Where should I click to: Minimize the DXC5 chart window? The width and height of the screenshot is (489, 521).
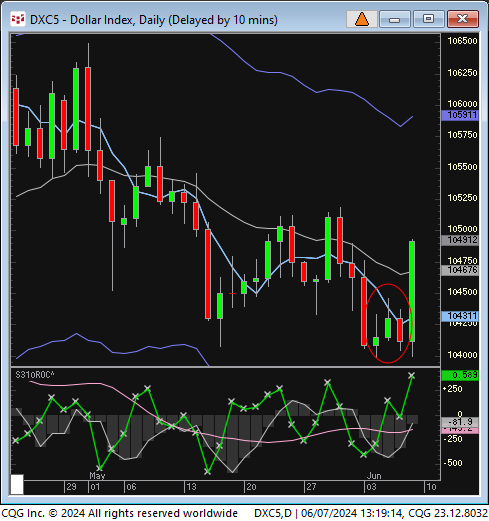click(395, 19)
